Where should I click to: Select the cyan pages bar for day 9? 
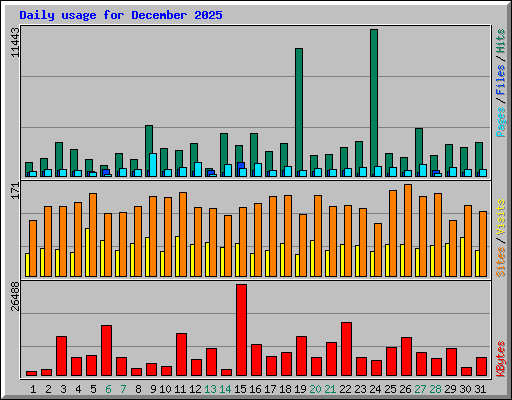pyautogui.click(x=153, y=165)
